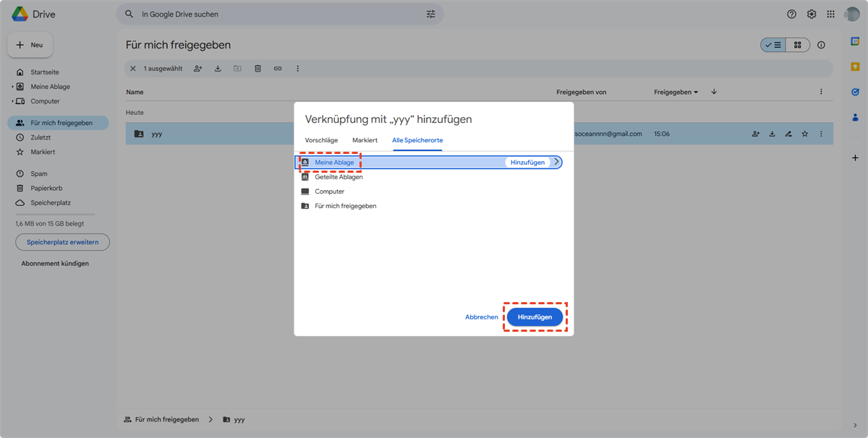Click the inline Hinzufügen chip on Meine Ablage
The image size is (868, 438).
(x=527, y=163)
